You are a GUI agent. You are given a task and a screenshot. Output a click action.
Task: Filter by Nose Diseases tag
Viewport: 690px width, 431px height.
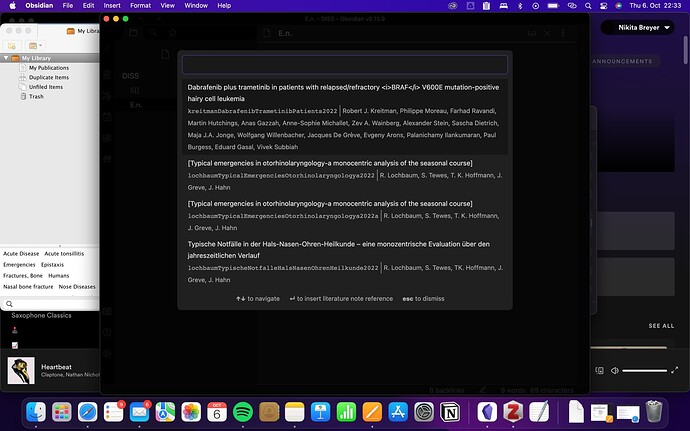[x=77, y=287]
